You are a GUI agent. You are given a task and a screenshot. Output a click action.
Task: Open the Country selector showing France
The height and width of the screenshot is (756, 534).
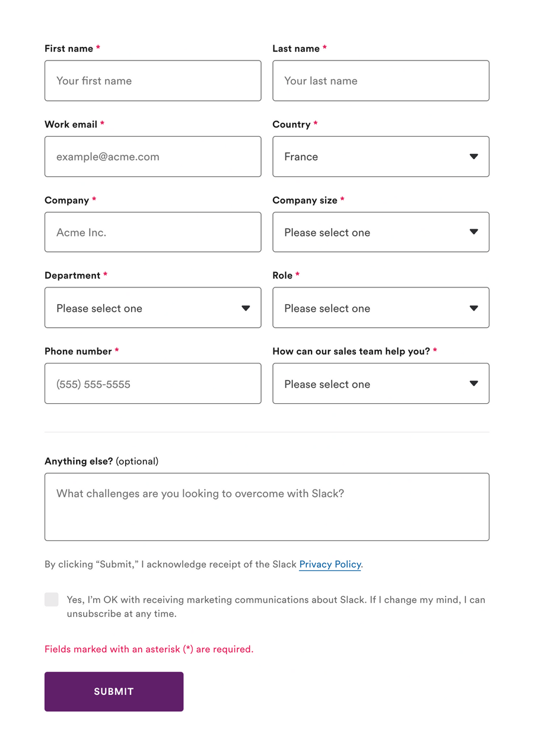point(380,156)
